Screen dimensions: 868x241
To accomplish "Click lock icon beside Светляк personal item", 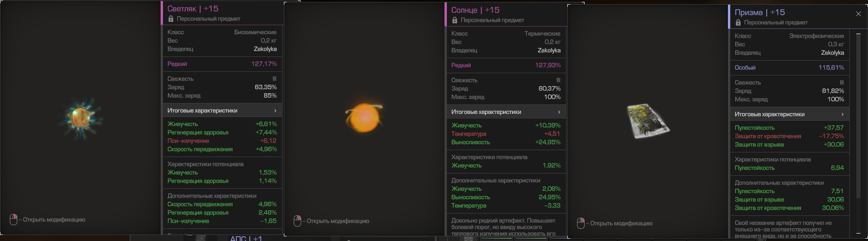I will point(171,19).
